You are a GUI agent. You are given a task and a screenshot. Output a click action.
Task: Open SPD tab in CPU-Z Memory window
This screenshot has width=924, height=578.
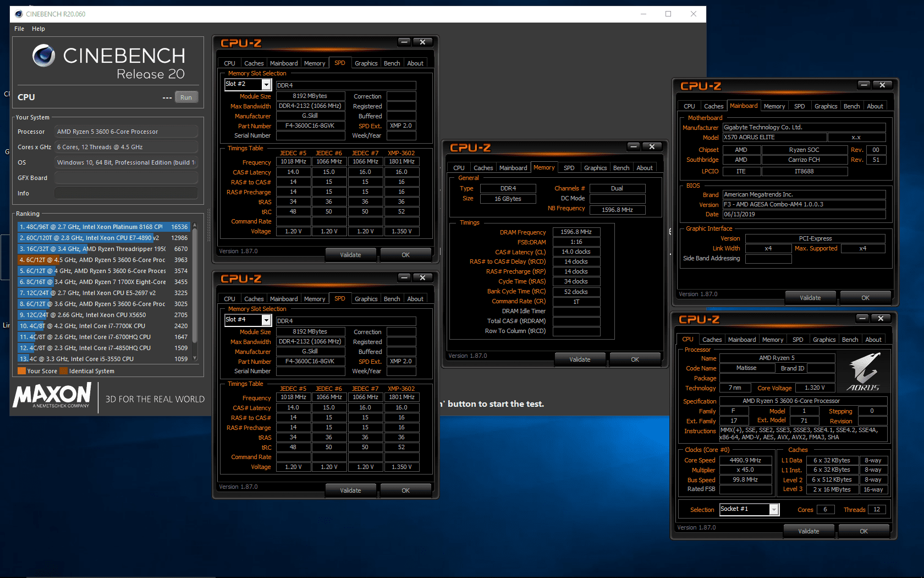tap(569, 168)
